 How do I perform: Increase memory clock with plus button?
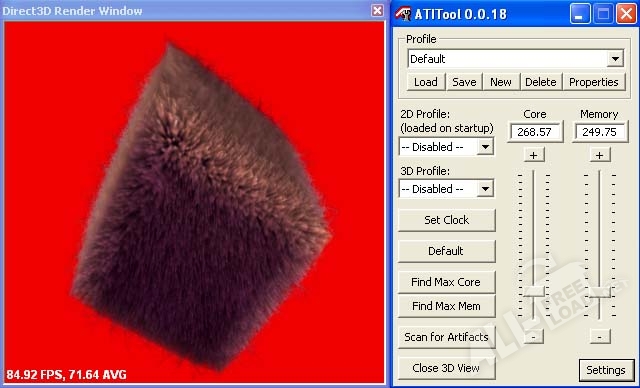pyautogui.click(x=600, y=155)
